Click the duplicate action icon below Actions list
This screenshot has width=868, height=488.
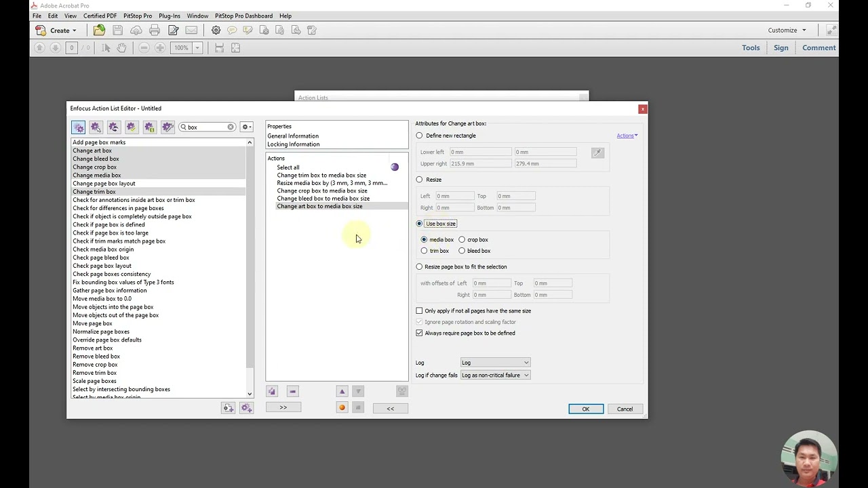[x=272, y=391]
